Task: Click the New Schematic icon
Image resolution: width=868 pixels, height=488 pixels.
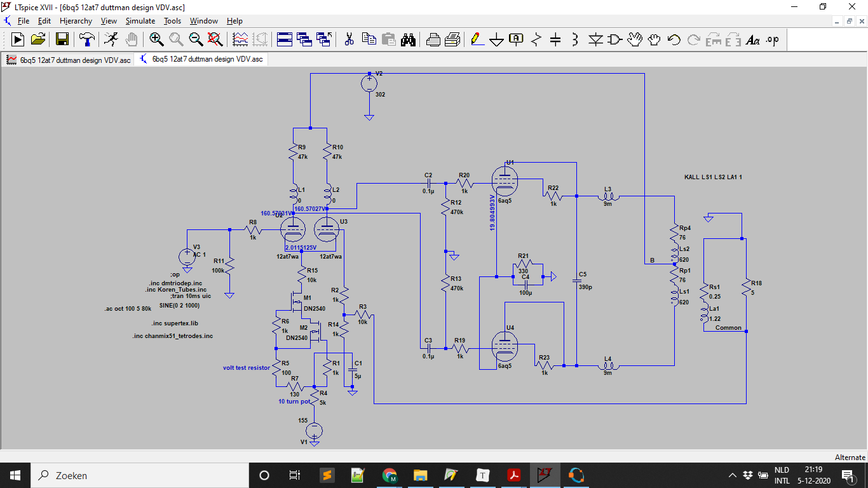Action: pos(17,39)
